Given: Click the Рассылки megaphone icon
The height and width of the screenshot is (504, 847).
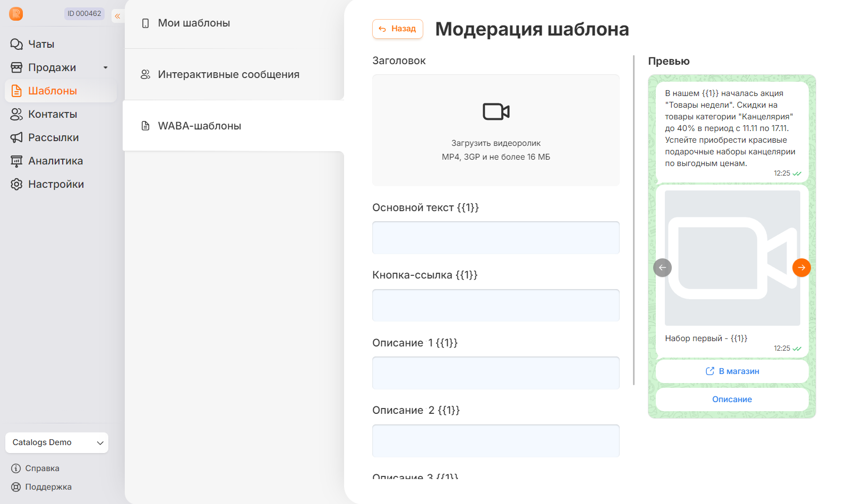Looking at the screenshot, I should click(16, 137).
